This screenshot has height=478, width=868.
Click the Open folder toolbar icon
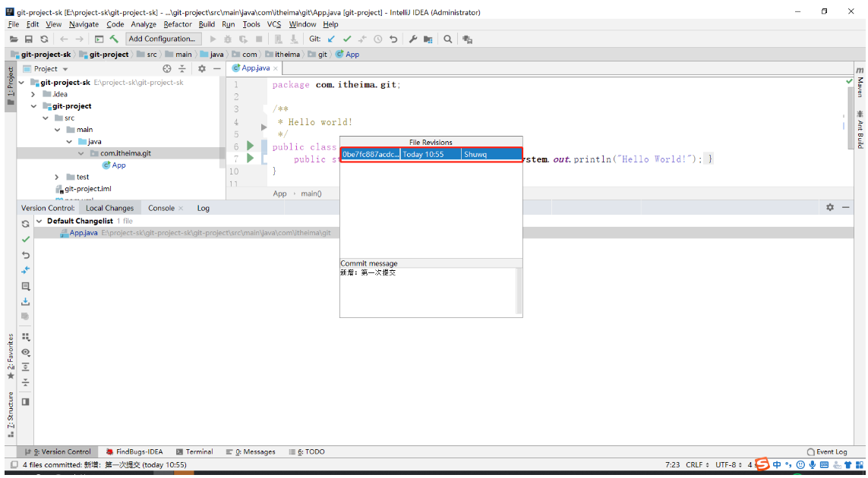coord(14,39)
